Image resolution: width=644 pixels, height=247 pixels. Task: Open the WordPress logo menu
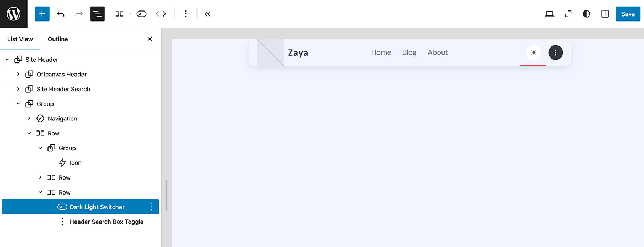tap(14, 14)
